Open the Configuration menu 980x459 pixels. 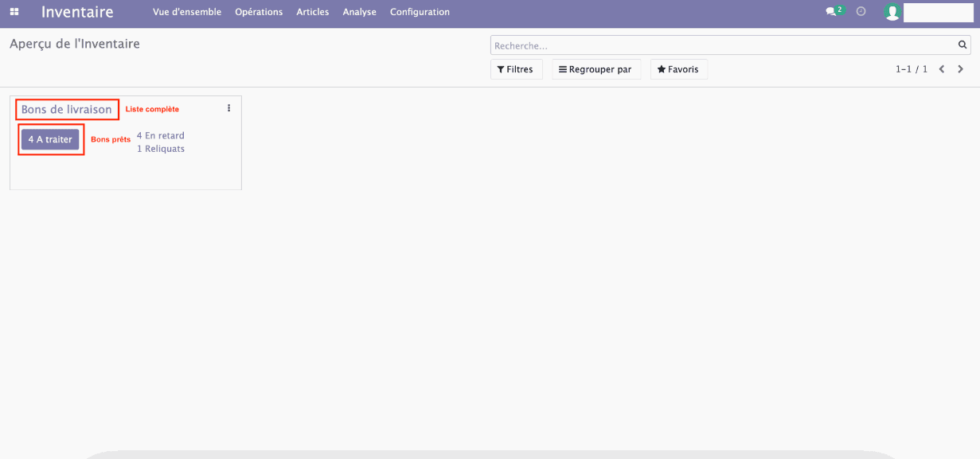point(420,12)
